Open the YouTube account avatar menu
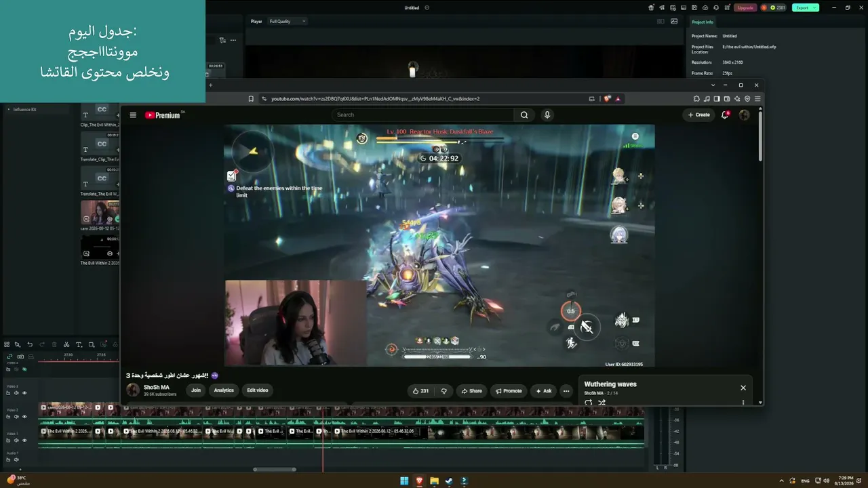 click(744, 115)
